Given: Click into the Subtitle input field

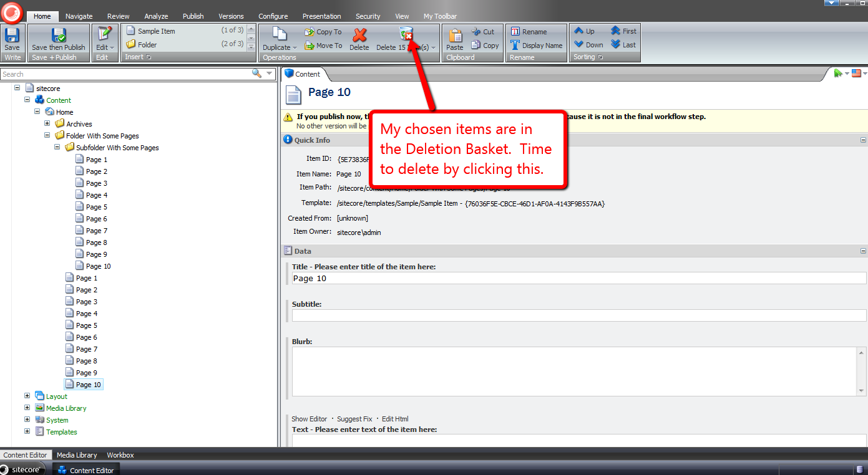Looking at the screenshot, I should tap(578, 315).
